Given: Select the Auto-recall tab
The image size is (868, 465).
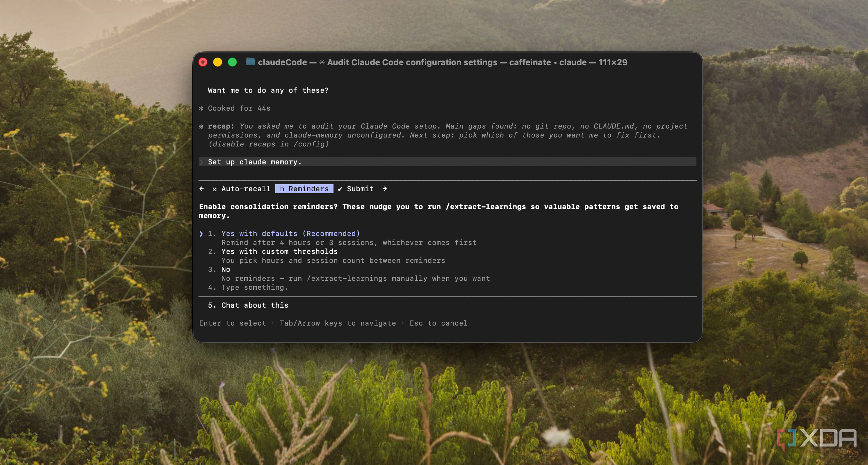Looking at the screenshot, I should click(241, 189).
